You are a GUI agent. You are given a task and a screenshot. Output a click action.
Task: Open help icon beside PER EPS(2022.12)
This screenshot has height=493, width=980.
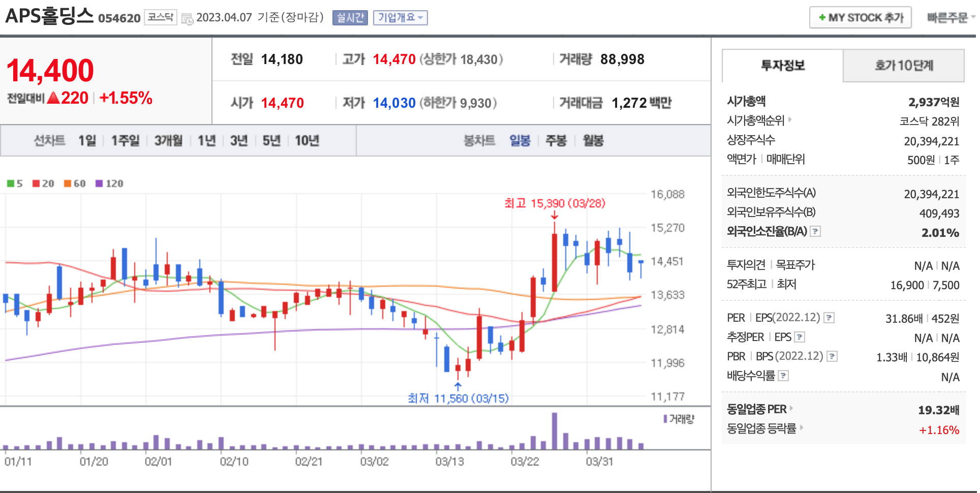pyautogui.click(x=829, y=318)
